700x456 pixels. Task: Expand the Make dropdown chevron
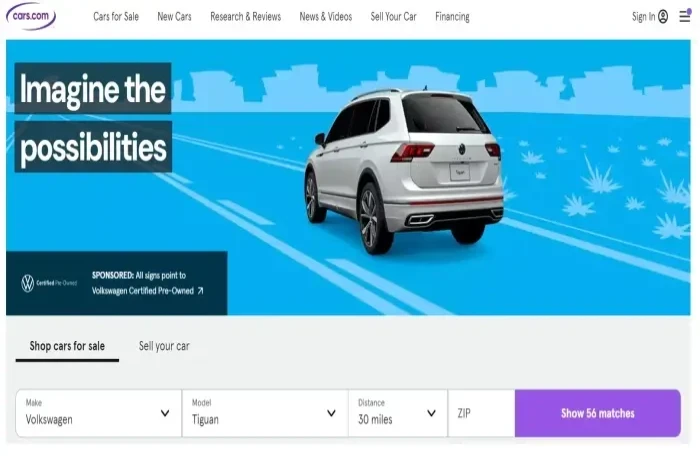point(165,413)
